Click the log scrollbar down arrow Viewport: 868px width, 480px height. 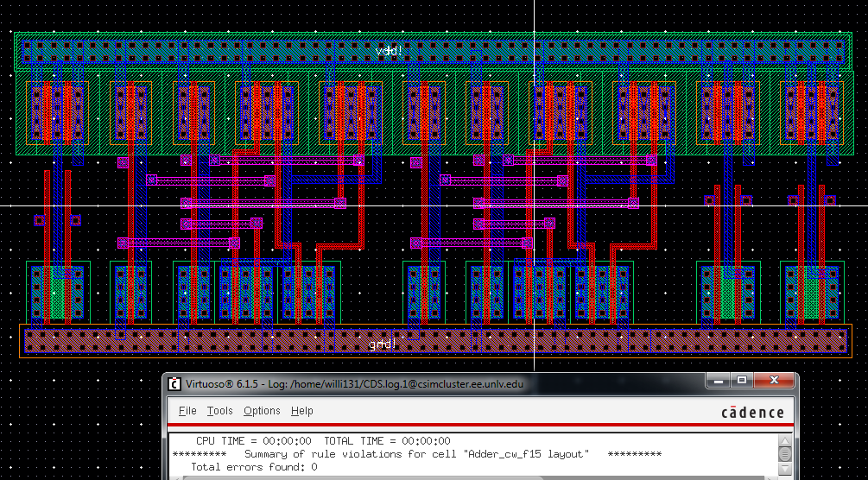pyautogui.click(x=784, y=469)
